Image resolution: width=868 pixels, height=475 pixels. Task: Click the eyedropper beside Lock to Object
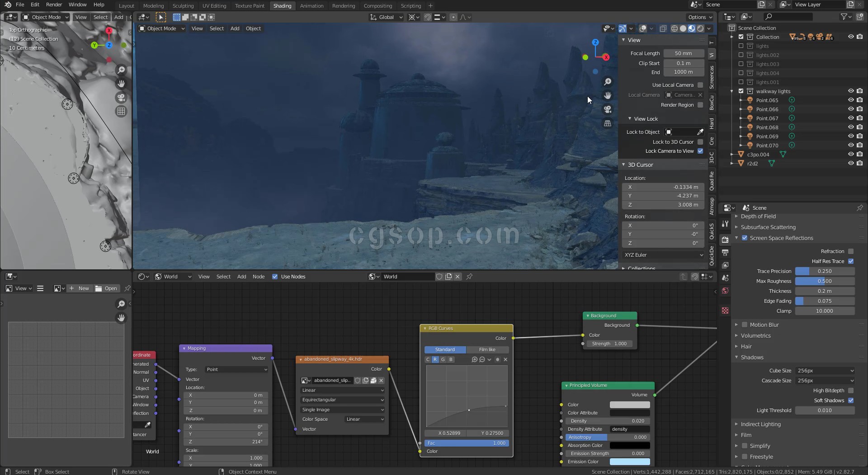pyautogui.click(x=700, y=132)
